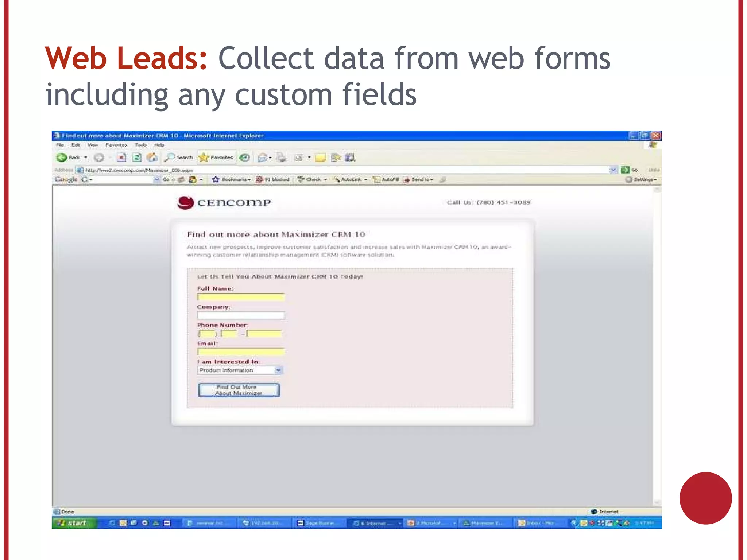Click the Stop page loading icon

[121, 157]
